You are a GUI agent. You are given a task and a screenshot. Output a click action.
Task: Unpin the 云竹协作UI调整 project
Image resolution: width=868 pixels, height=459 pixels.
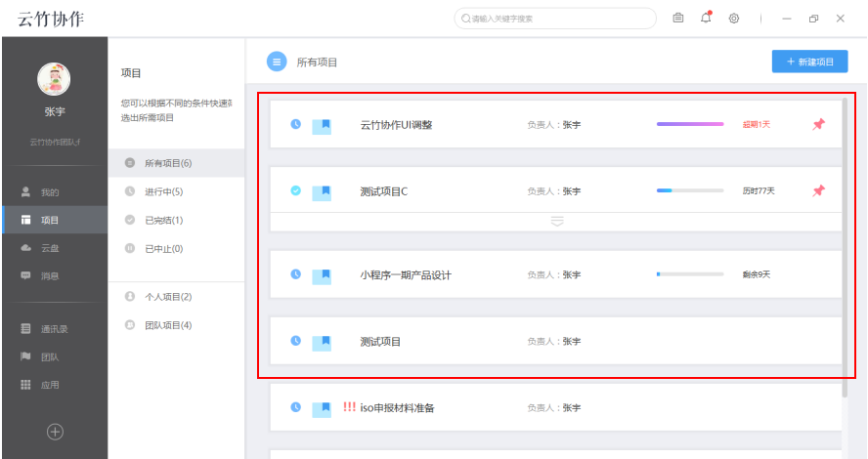(818, 124)
